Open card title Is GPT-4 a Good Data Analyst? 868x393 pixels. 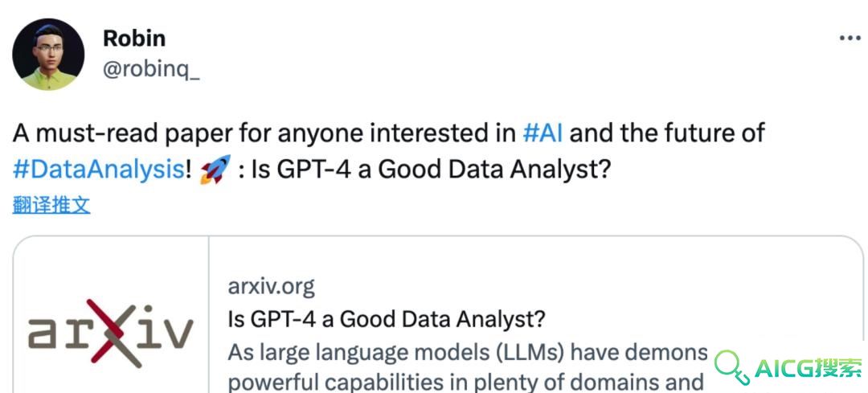387,319
